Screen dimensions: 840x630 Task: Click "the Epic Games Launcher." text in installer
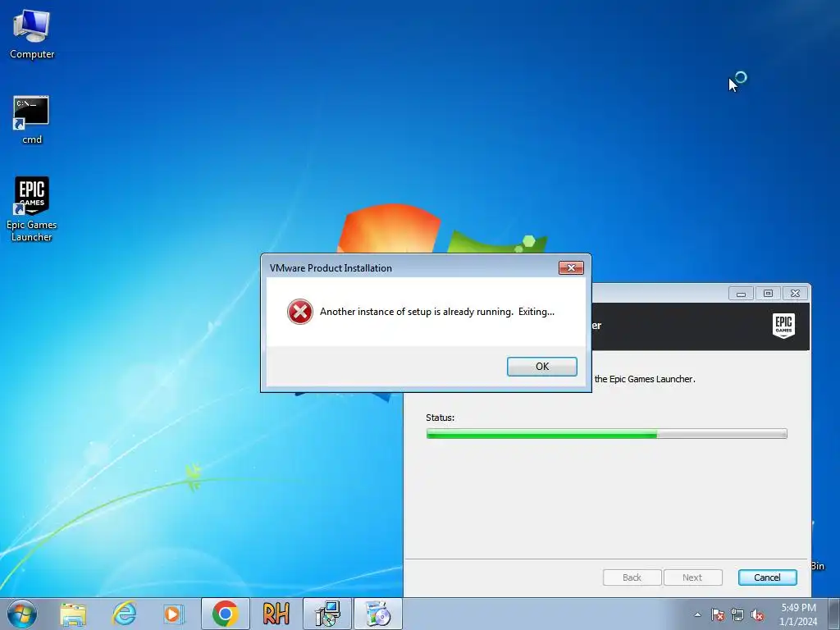(645, 379)
